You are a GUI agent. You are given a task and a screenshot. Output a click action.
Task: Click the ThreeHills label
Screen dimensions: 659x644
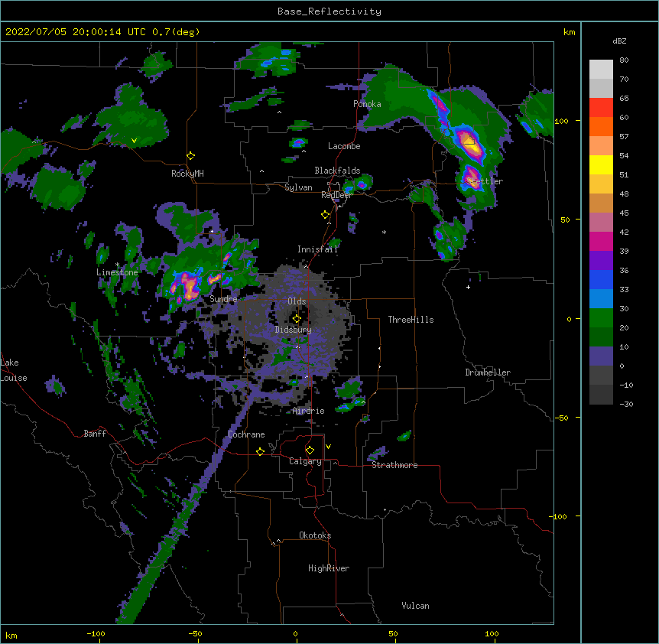click(411, 320)
